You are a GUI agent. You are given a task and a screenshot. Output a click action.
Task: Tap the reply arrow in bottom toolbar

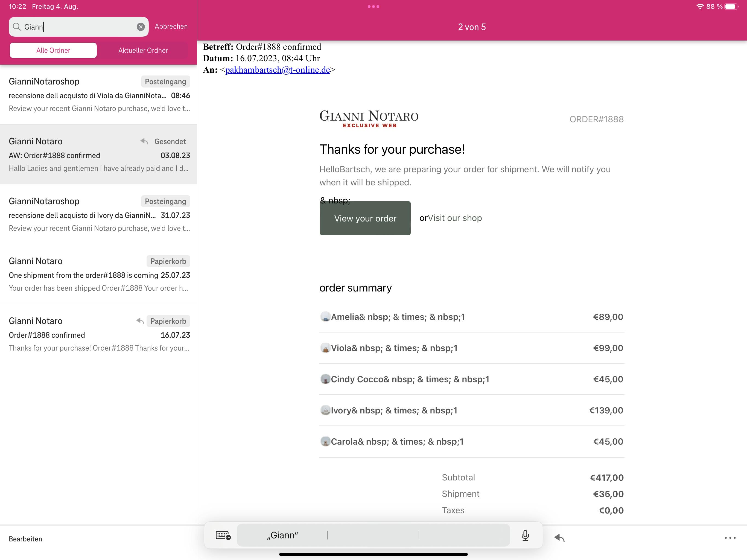559,538
